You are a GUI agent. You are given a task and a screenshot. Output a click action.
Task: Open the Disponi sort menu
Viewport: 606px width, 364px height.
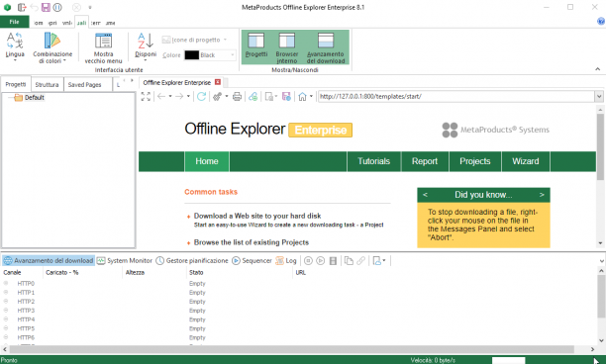click(146, 46)
